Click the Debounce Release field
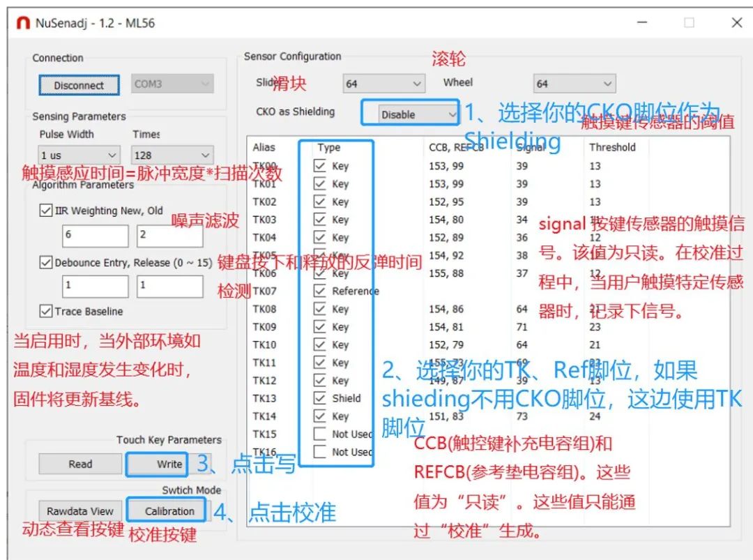The width and height of the screenshot is (753, 560). click(x=170, y=286)
